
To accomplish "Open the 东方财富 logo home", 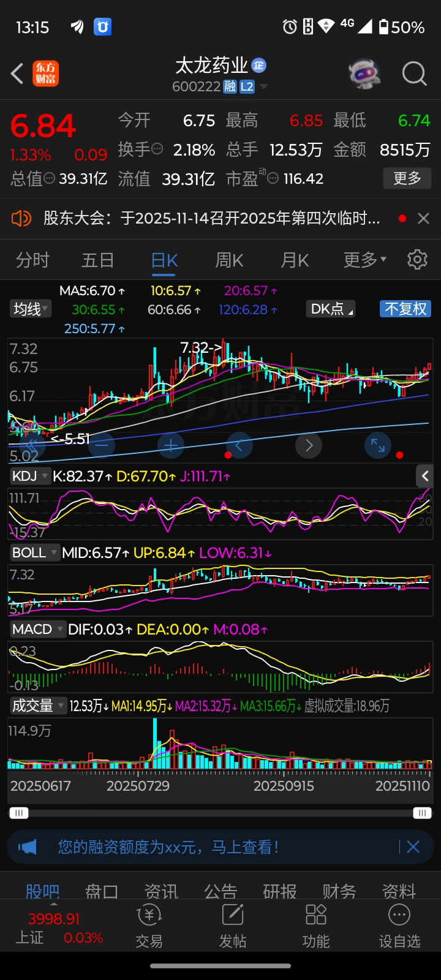I will [x=46, y=73].
